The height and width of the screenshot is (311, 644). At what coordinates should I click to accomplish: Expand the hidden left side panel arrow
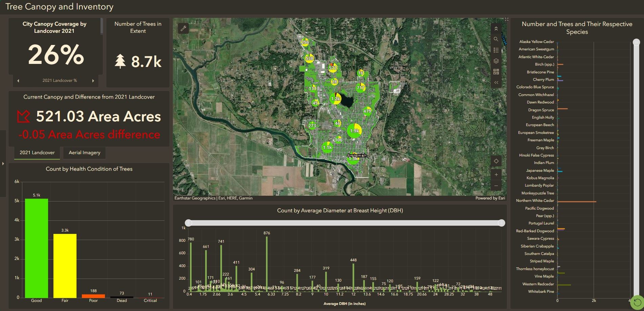coord(3,163)
